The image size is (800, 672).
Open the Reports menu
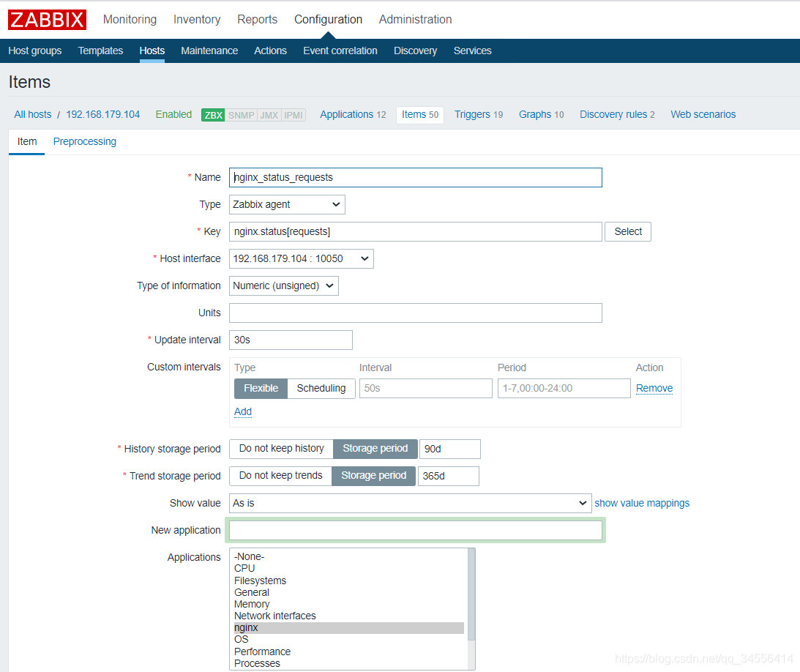click(x=257, y=19)
